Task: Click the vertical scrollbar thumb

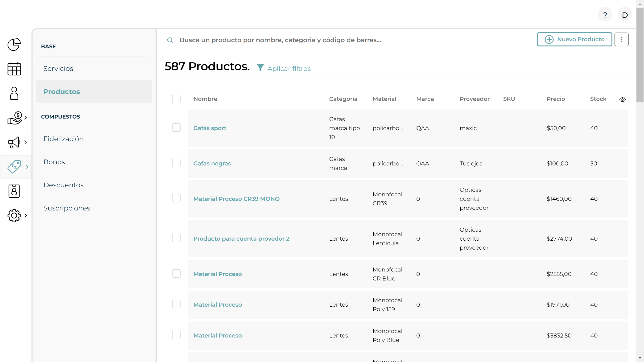Action: coord(640,55)
